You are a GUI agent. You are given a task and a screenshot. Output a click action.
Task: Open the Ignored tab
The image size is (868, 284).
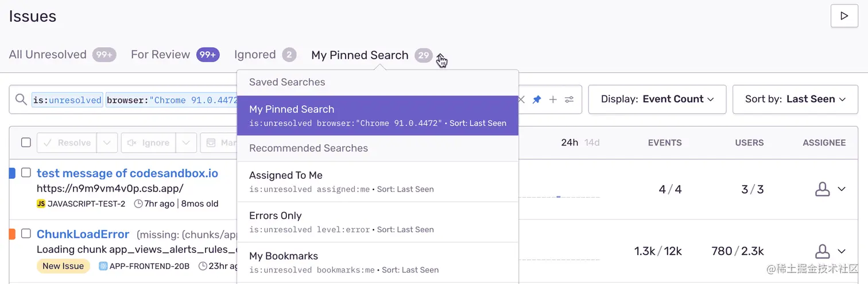click(x=265, y=55)
